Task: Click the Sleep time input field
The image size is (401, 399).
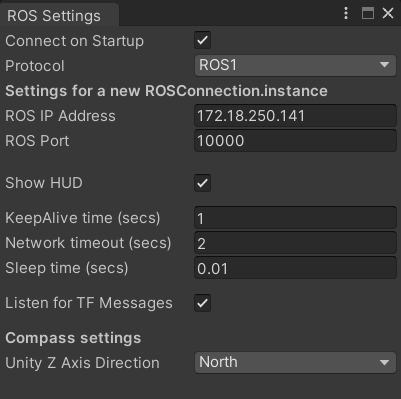Action: tap(295, 268)
